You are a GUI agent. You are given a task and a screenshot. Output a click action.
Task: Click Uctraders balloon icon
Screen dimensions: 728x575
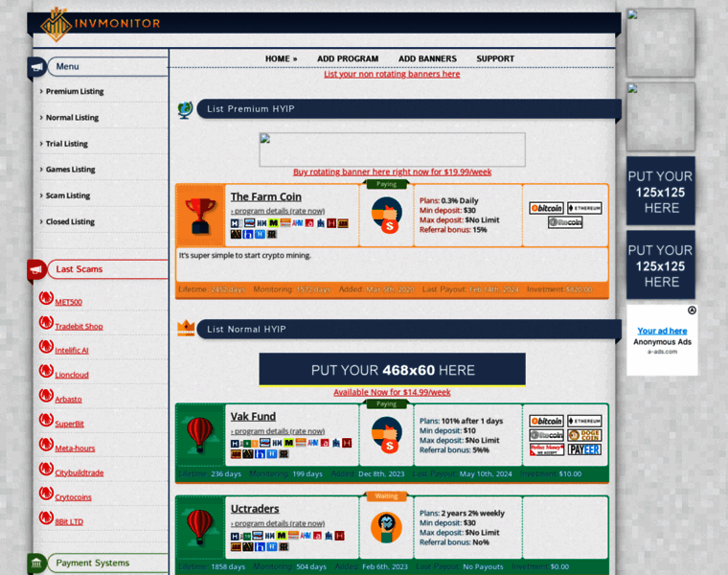coord(200,527)
